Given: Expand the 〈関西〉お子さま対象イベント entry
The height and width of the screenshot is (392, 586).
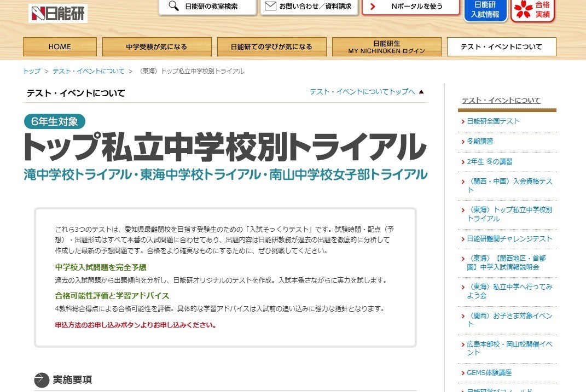Looking at the screenshot, I should 464,315.
